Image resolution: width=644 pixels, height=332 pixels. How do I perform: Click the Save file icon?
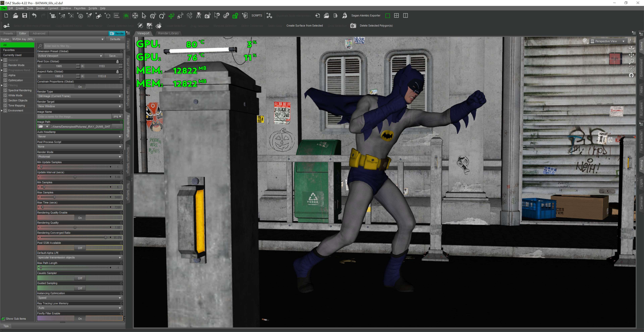pyautogui.click(x=24, y=15)
